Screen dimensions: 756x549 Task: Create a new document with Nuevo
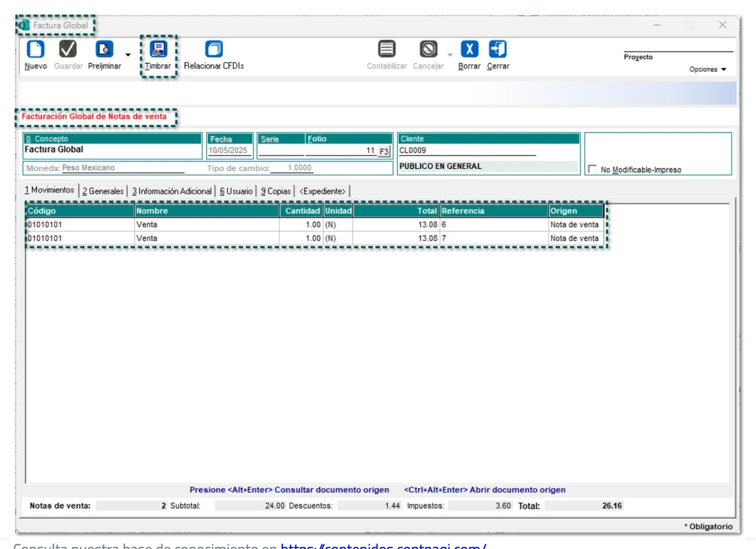(x=36, y=56)
